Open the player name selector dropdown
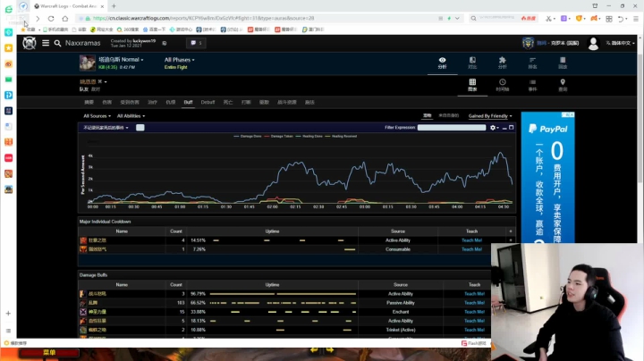 coord(93,81)
